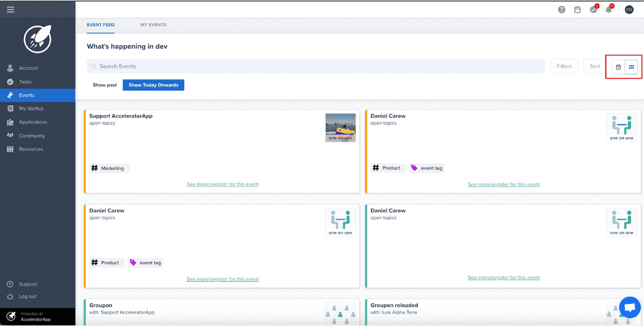The image size is (644, 326).
Task: Click the Applications sidebar icon
Action: [x=11, y=122]
